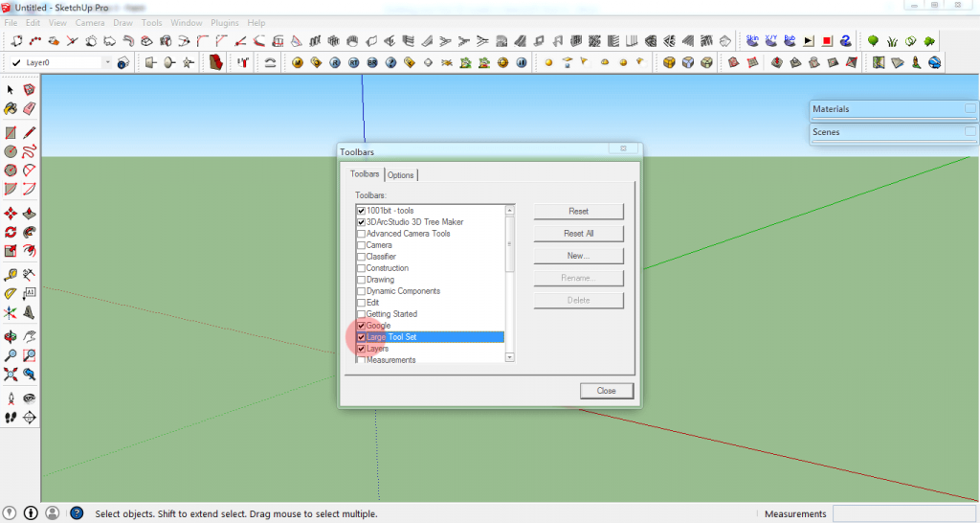Select the Make Component tool
Screen dimensions: 980x523
pos(29,89)
